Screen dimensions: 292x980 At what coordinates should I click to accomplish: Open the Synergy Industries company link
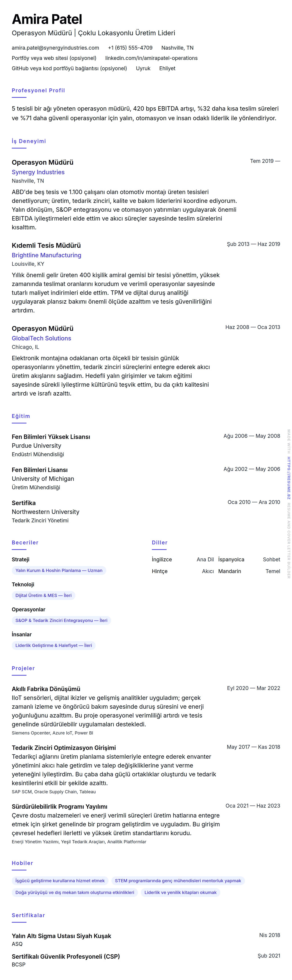pos(38,172)
